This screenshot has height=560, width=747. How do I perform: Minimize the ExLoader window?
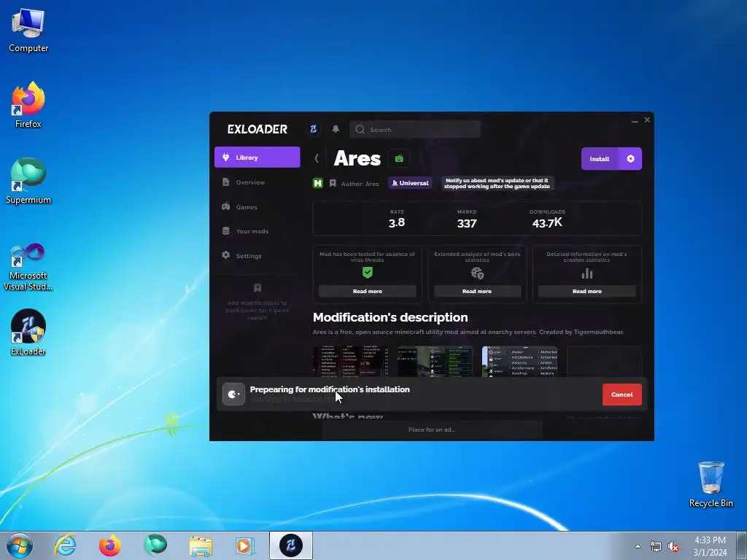[x=635, y=121]
